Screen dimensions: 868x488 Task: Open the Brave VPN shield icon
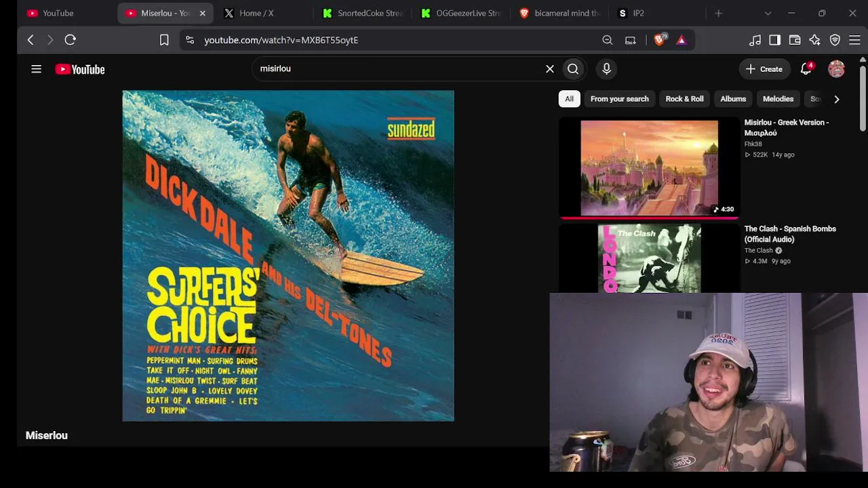pos(835,40)
